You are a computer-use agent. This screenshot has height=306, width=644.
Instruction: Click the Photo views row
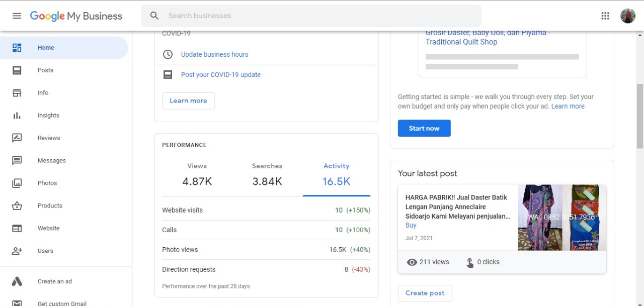click(x=266, y=250)
